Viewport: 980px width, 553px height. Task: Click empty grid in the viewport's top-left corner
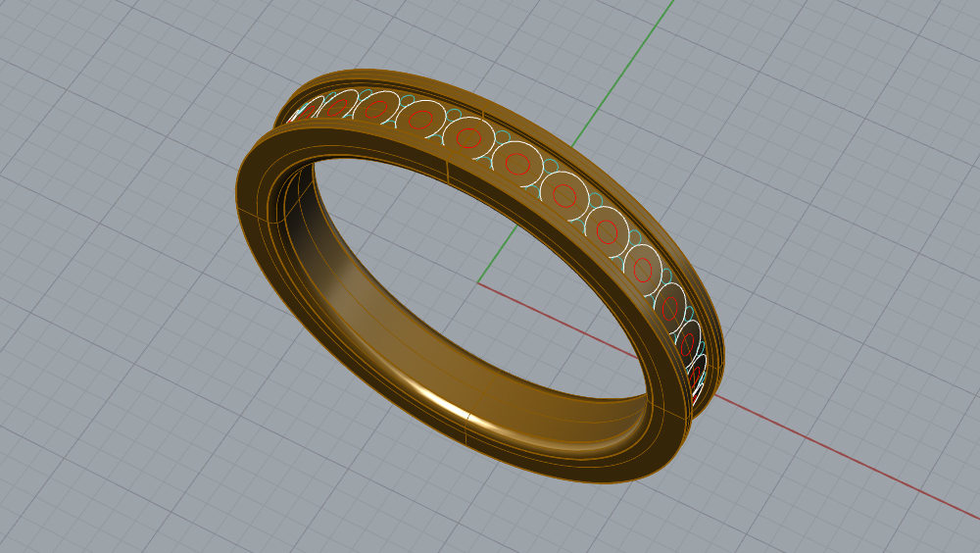(x=59, y=39)
